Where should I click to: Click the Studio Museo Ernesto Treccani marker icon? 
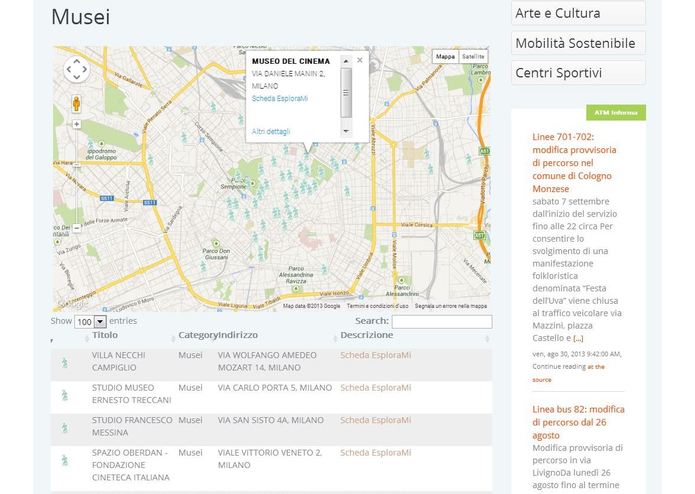(65, 395)
